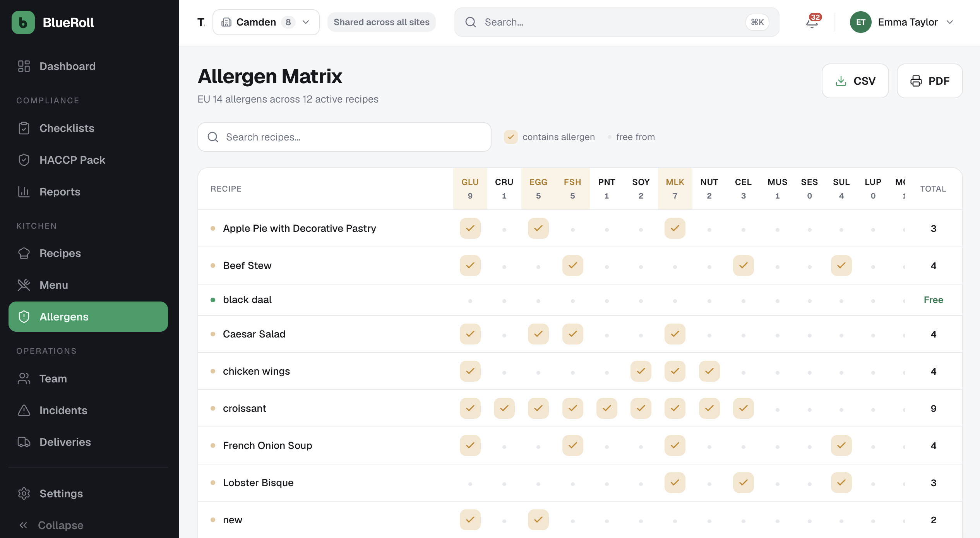
Task: Click green status dot beside black daal
Action: 213,300
